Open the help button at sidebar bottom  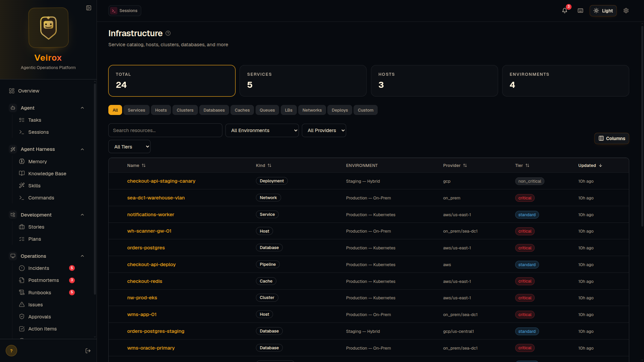[x=11, y=351]
